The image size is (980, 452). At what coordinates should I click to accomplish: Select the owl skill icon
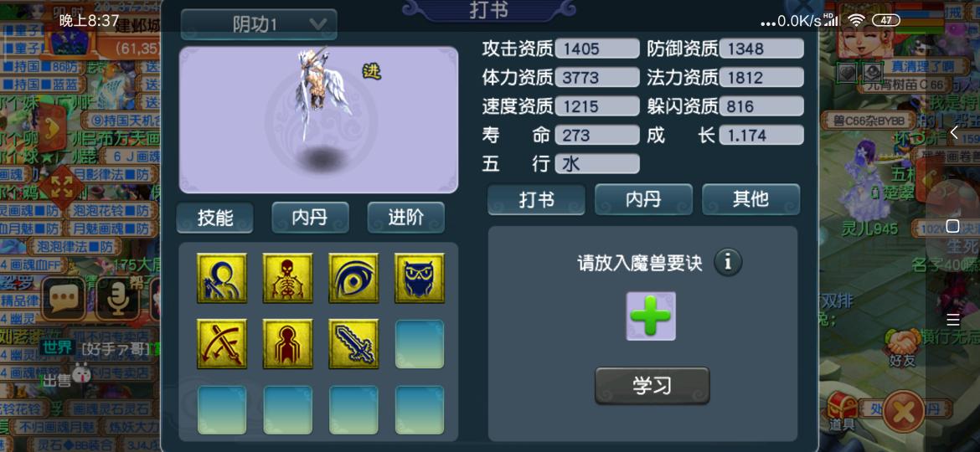pyautogui.click(x=420, y=278)
